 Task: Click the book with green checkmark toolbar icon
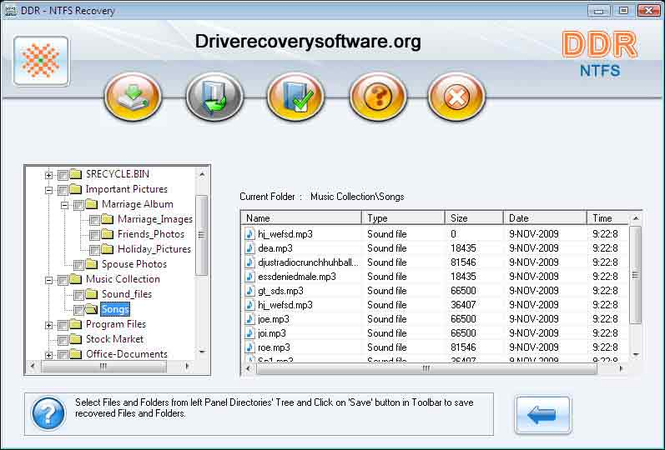296,96
